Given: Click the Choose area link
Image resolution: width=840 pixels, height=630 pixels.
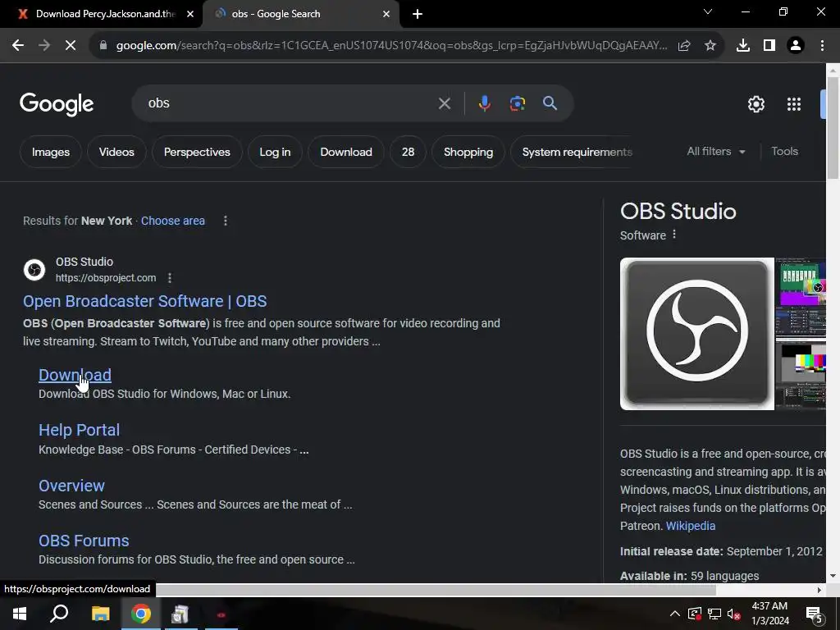Looking at the screenshot, I should pos(173,221).
